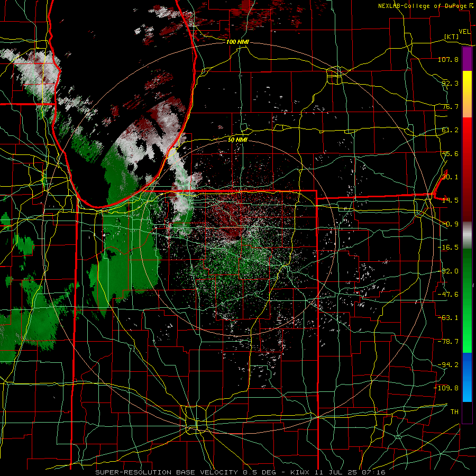Screen dimensions: 476x476
Task: Click the 30.1 velocity scale value
Action: coord(450,177)
